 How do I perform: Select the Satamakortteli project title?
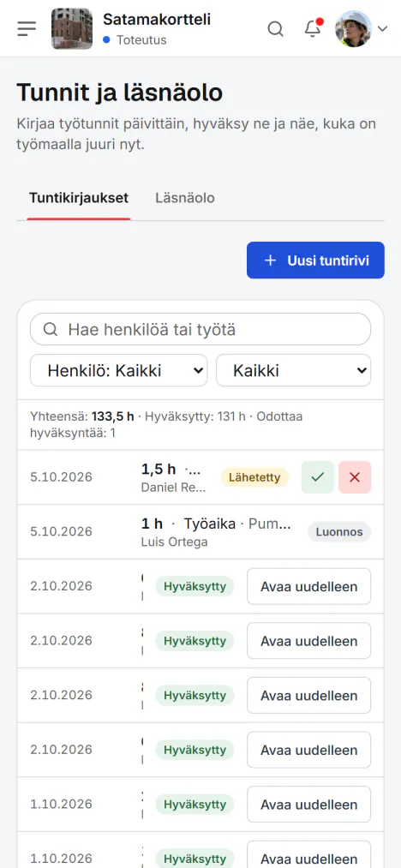pyautogui.click(x=157, y=20)
